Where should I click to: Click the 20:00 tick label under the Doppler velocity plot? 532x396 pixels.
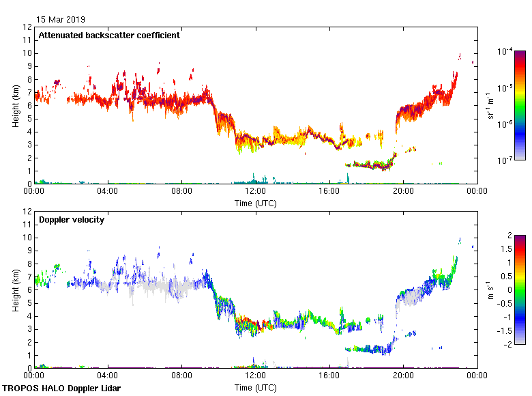click(402, 376)
